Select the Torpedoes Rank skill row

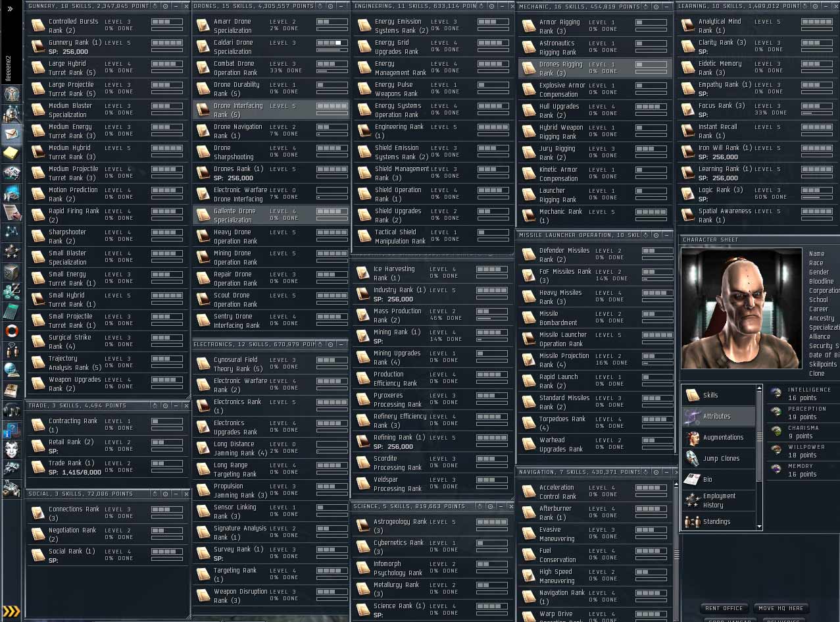click(595, 423)
